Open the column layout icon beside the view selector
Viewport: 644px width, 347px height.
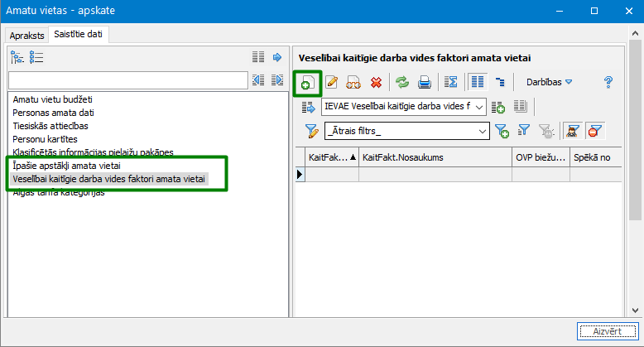pyautogui.click(x=521, y=107)
